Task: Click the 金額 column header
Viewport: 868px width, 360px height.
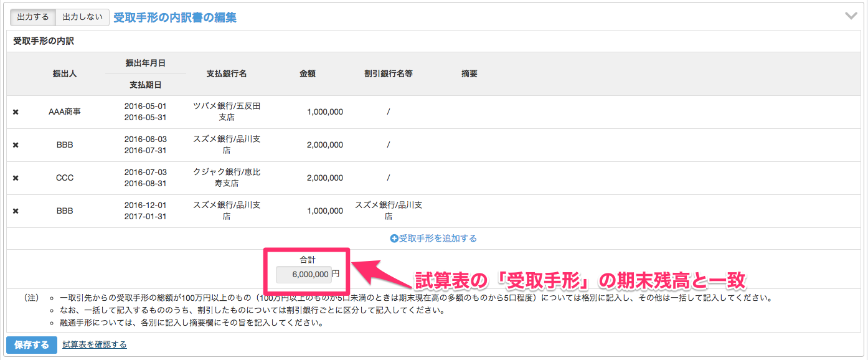Action: (x=308, y=73)
